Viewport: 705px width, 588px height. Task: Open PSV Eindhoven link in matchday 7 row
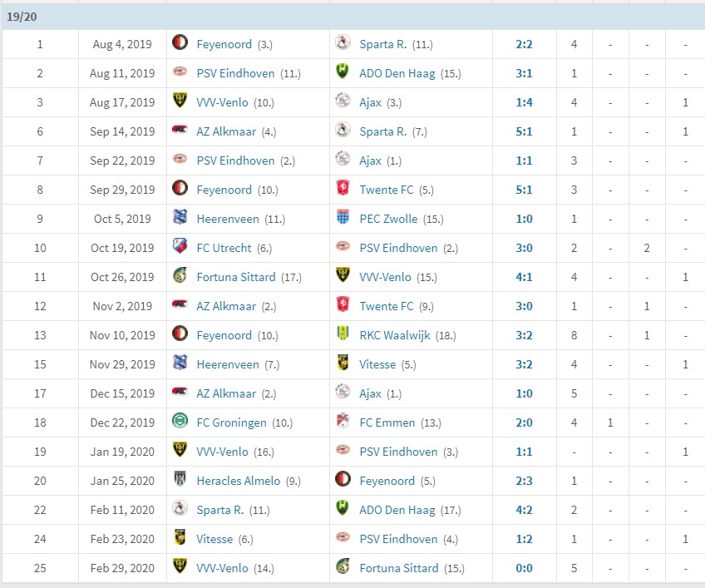235,161
